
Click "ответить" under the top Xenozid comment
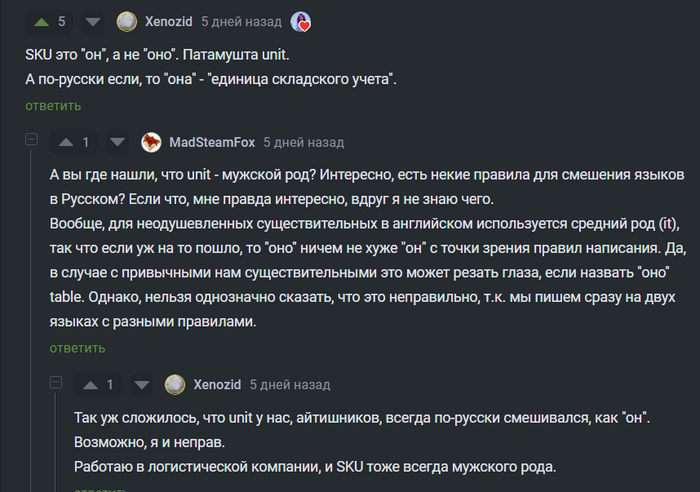(x=53, y=106)
